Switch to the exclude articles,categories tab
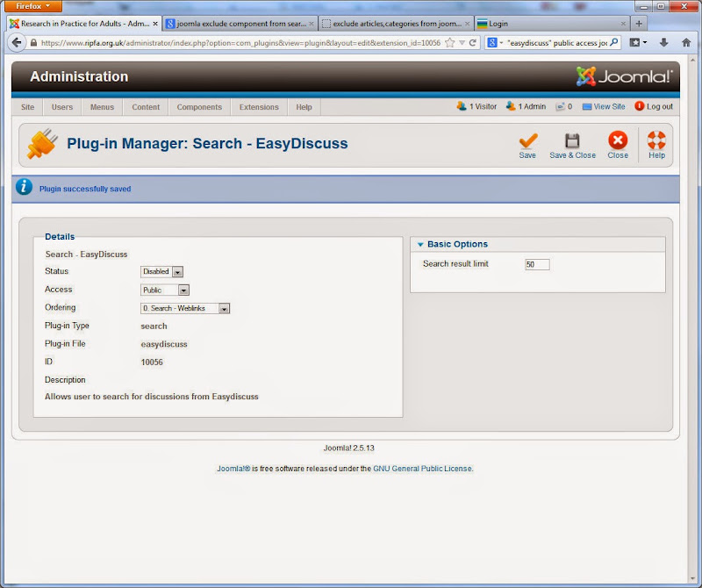 (396, 24)
